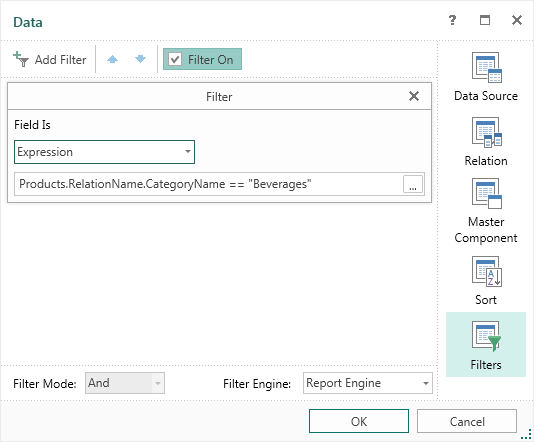Maximize the Data dialog window

(x=485, y=20)
